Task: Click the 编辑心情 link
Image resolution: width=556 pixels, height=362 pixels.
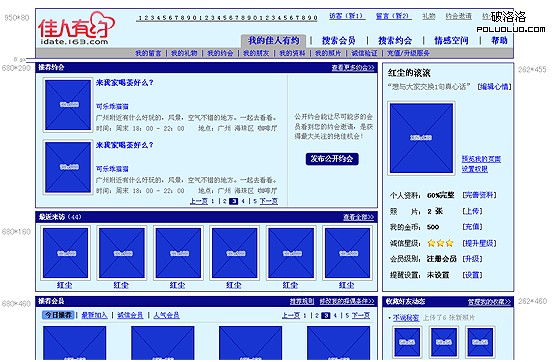Action: pyautogui.click(x=494, y=87)
